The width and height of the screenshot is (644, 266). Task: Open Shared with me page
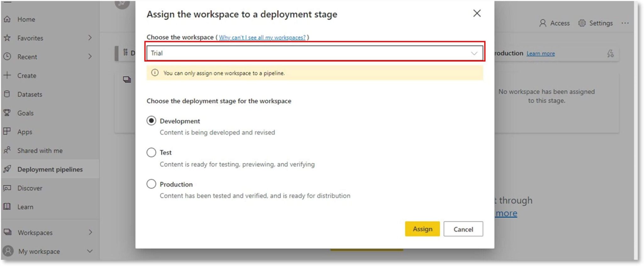40,150
